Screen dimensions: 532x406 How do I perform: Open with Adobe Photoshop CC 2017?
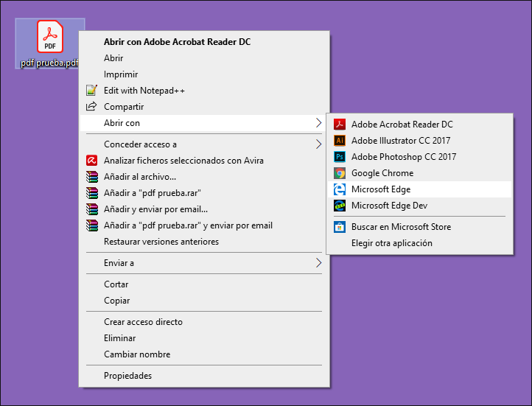coord(420,157)
